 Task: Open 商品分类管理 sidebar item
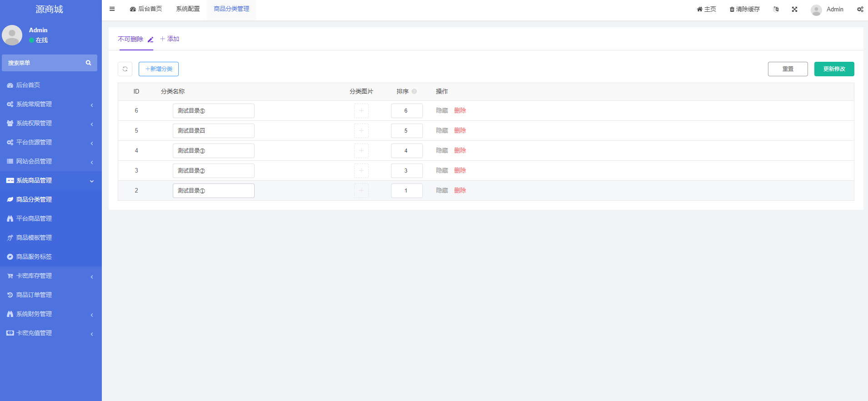pyautogui.click(x=51, y=199)
